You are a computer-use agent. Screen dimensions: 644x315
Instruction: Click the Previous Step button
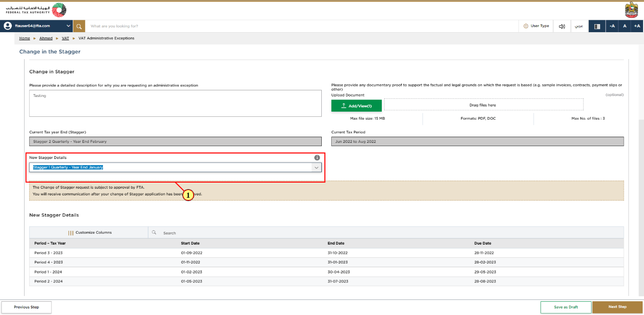tap(26, 307)
